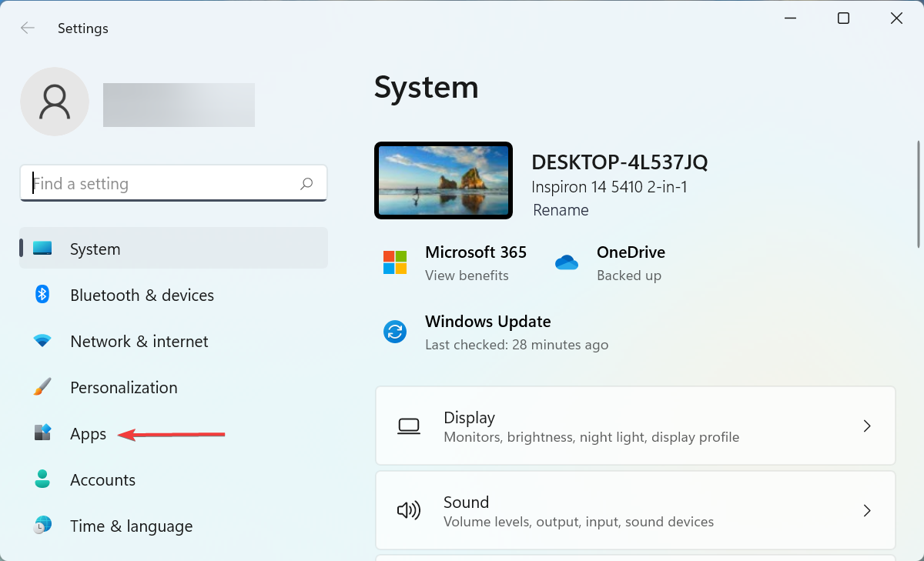Select the Microsoft 365 icon

(395, 262)
